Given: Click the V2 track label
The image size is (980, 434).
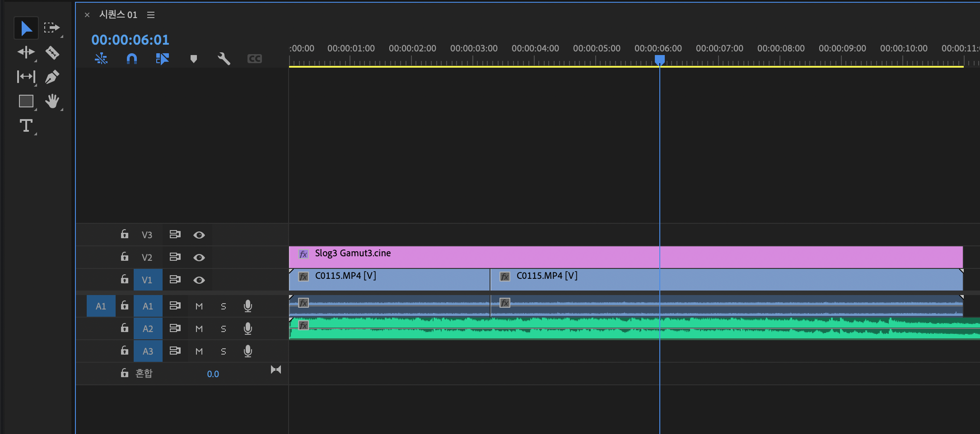Looking at the screenshot, I should click(x=147, y=257).
